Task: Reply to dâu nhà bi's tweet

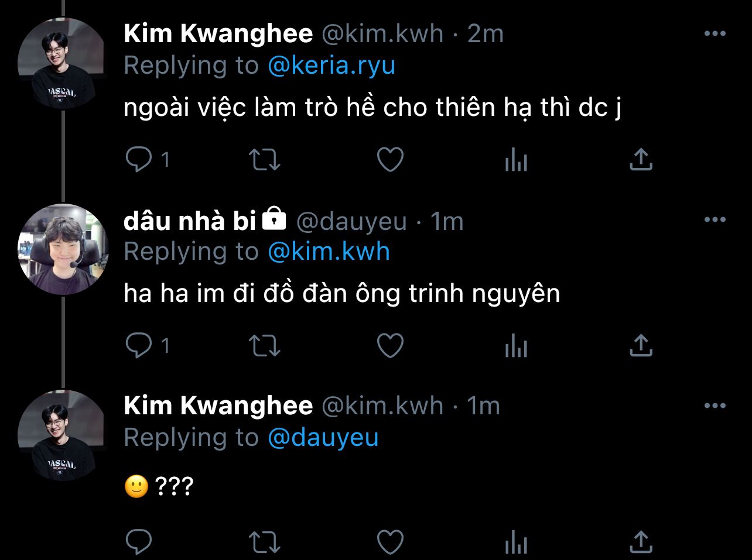Action: [139, 345]
